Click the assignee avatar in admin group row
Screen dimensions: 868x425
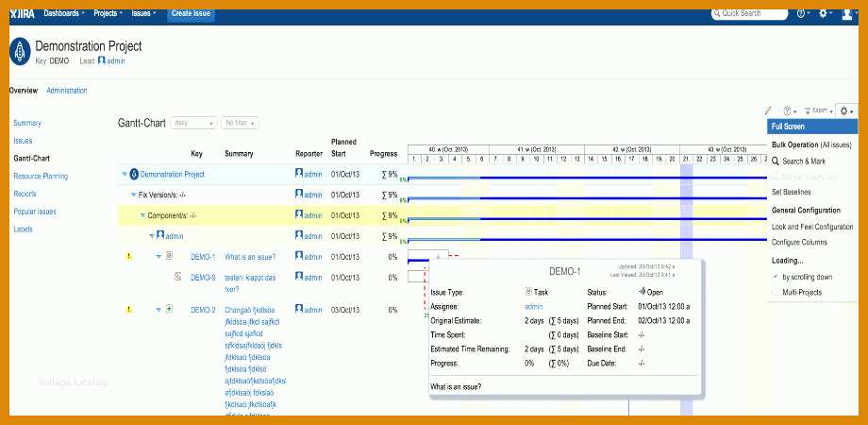point(160,235)
